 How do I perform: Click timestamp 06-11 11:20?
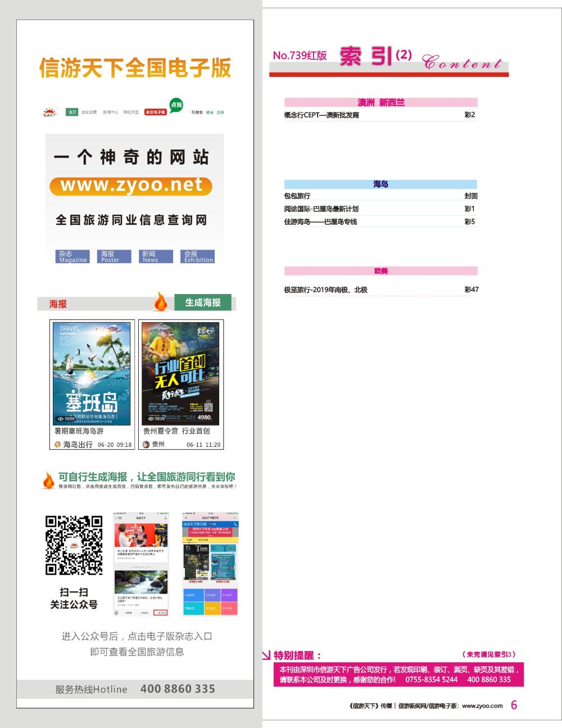point(203,445)
